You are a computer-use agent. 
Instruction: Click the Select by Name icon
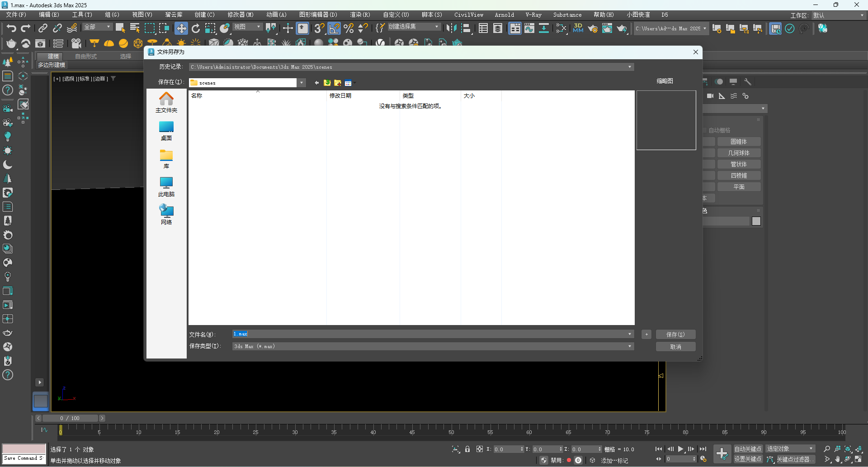[x=135, y=28]
